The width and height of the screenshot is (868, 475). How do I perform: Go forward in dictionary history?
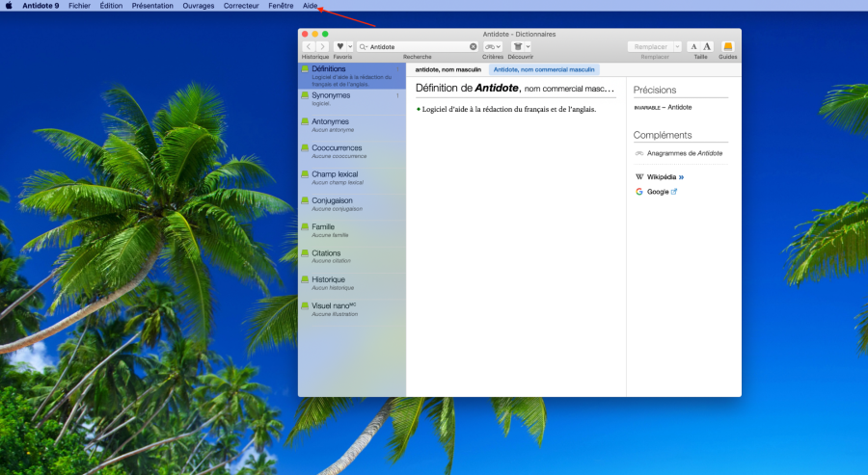coord(322,46)
